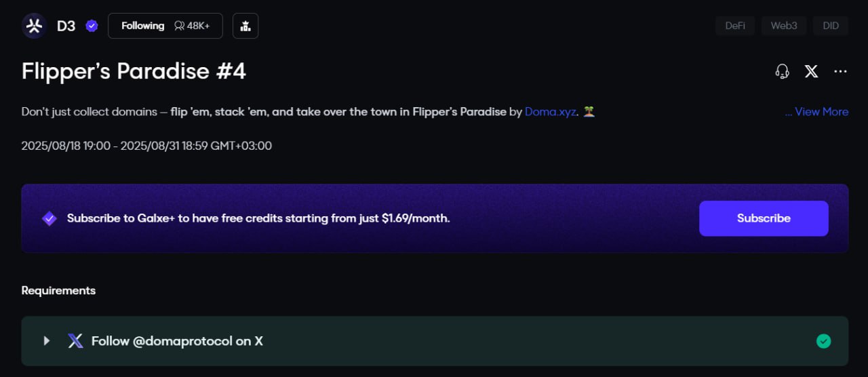Image resolution: width=868 pixels, height=377 pixels.
Task: Click the green completed checkmark
Action: click(x=823, y=341)
